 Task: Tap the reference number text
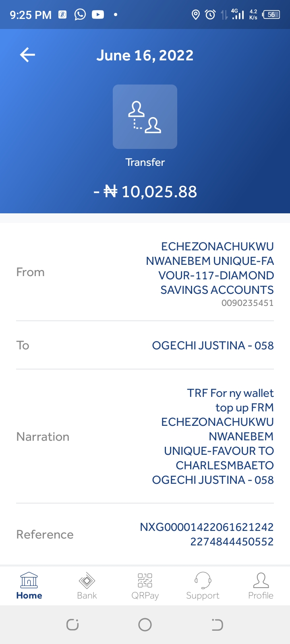(207, 534)
